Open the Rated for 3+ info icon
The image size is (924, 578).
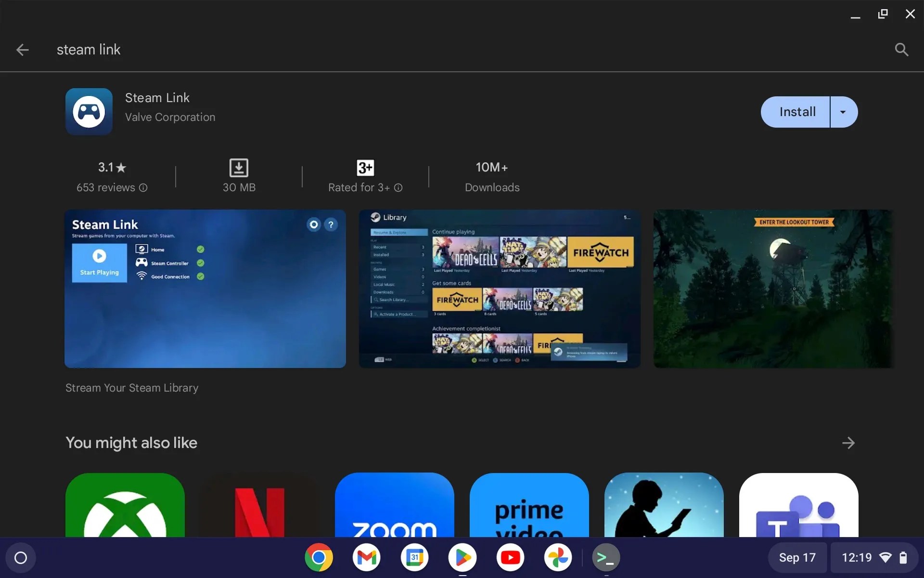(x=398, y=187)
